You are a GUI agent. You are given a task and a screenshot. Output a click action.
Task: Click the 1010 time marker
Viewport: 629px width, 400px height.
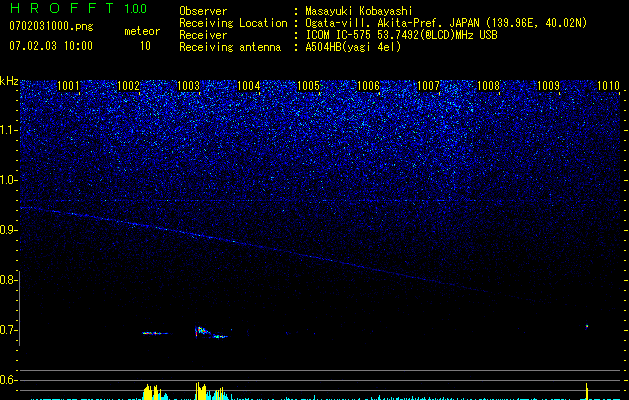608,86
